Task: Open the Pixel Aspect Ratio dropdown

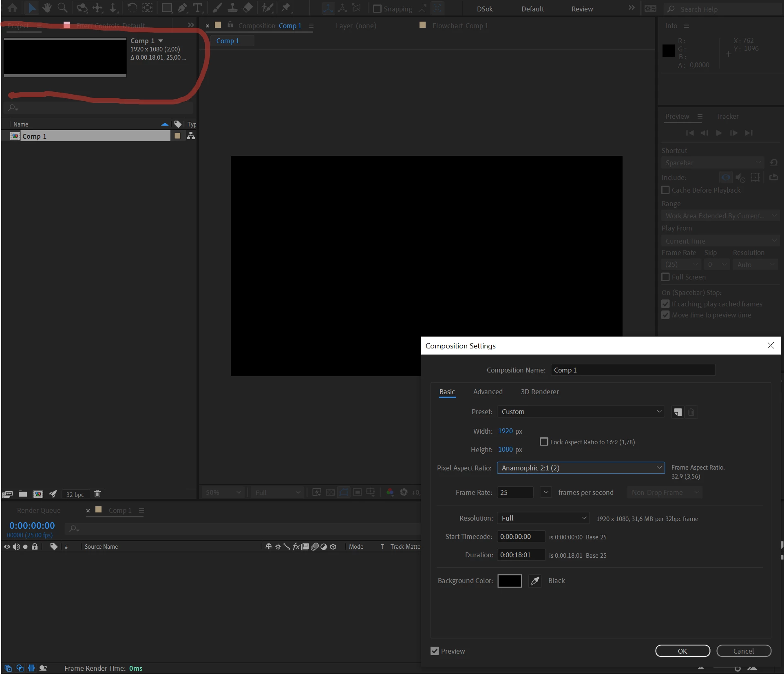Action: point(581,468)
